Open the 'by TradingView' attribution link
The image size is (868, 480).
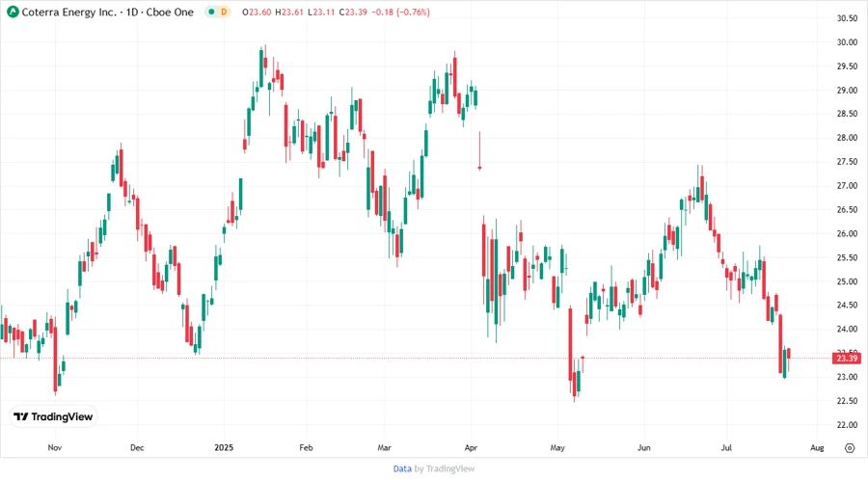445,469
